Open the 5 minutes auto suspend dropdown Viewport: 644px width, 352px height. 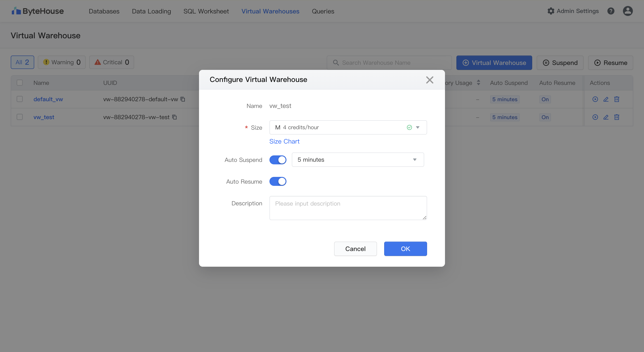click(x=358, y=160)
